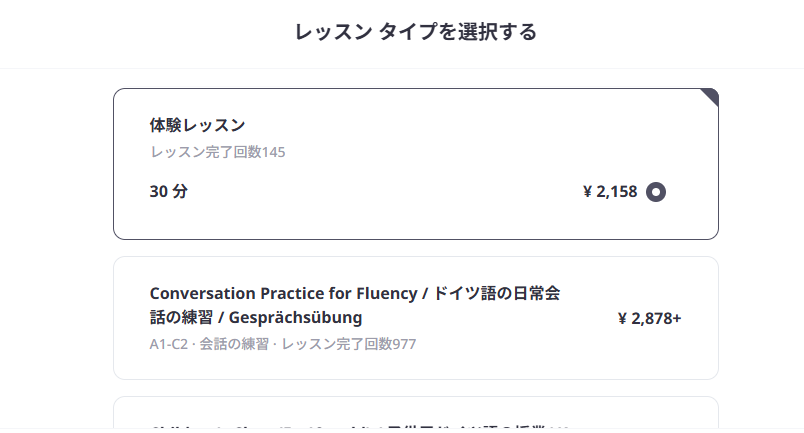The height and width of the screenshot is (433, 804).
Task: Click the ドイツ語の日常会 title text
Action: click(497, 293)
